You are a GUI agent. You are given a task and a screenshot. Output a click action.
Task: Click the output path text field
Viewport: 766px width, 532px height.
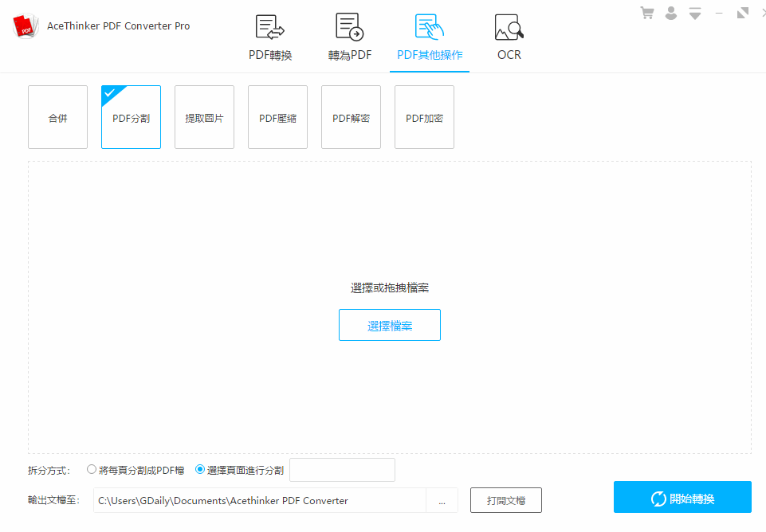point(259,500)
